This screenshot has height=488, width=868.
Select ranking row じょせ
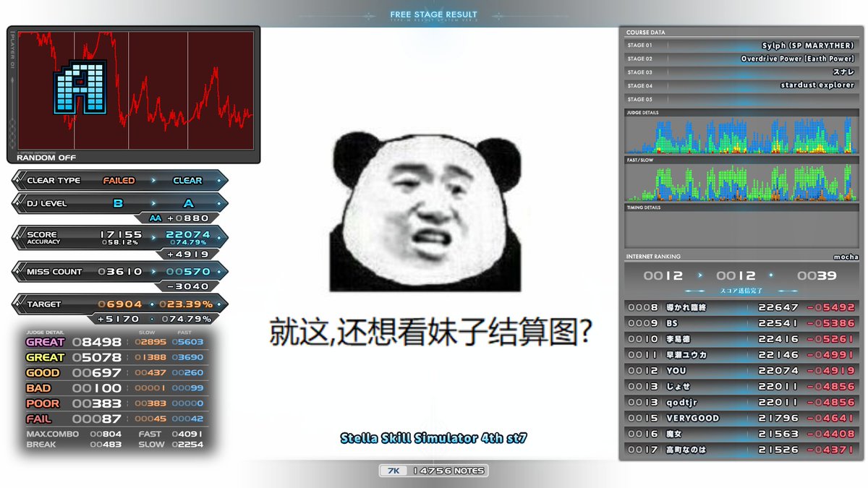tap(741, 387)
